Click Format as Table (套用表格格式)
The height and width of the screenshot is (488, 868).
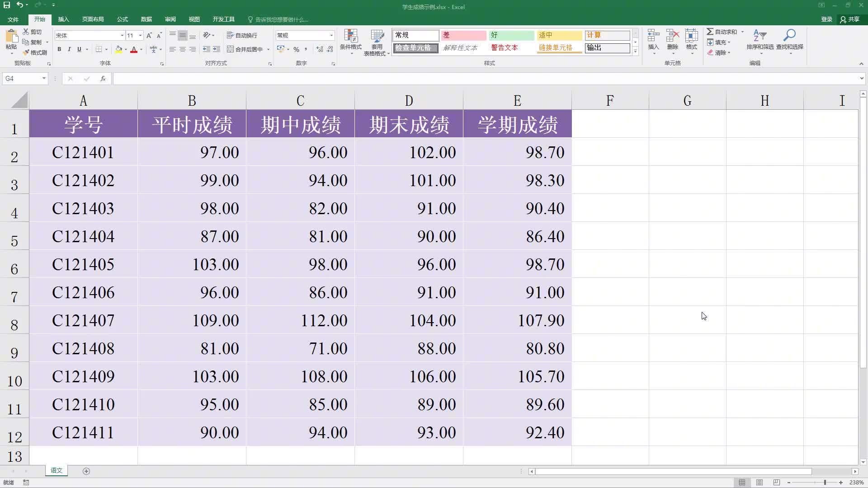[377, 42]
